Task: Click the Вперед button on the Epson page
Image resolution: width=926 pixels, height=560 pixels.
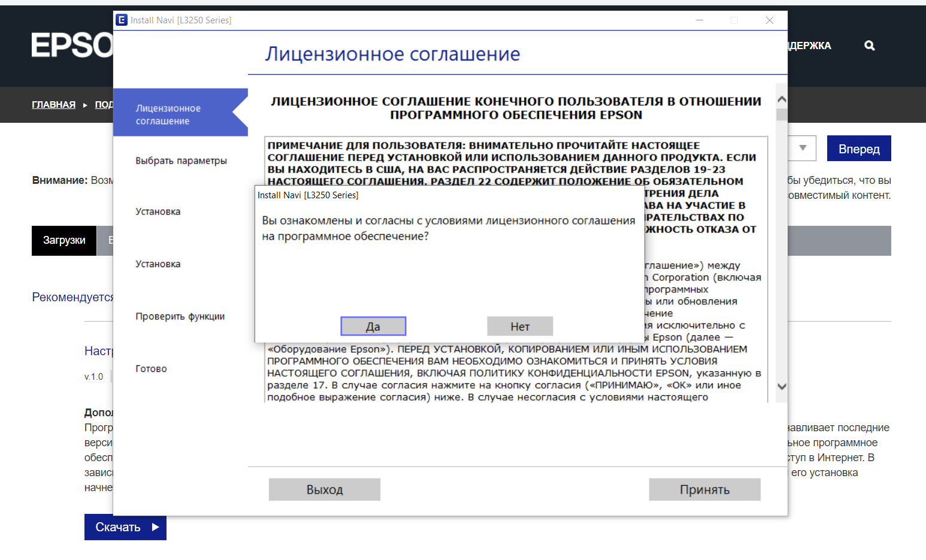Action: tap(859, 149)
